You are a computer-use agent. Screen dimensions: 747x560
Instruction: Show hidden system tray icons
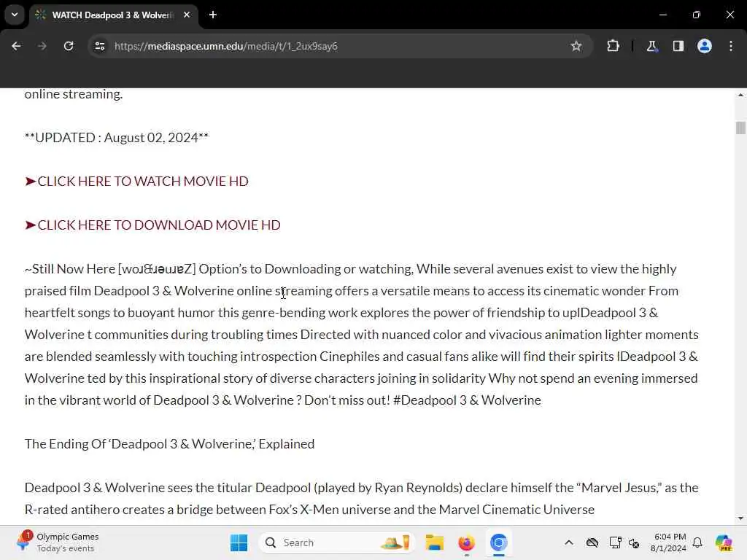(x=569, y=542)
